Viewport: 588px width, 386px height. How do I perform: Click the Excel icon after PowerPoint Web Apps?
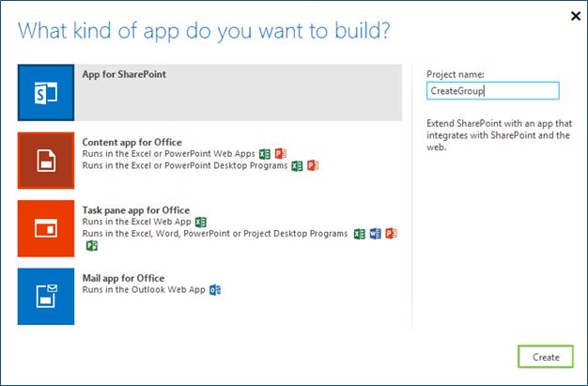pos(265,154)
